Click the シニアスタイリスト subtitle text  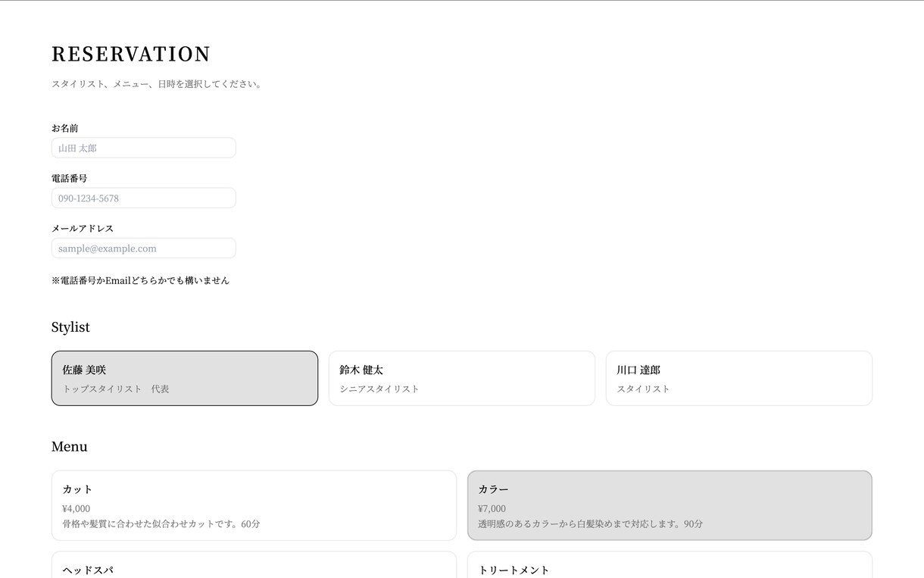[379, 389]
